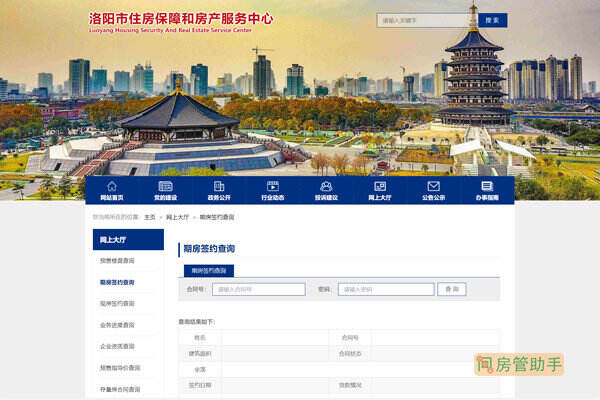Viewport: 600px width, 400px height.
Task: Open 投诉建议 navigation icon
Action: click(x=326, y=186)
